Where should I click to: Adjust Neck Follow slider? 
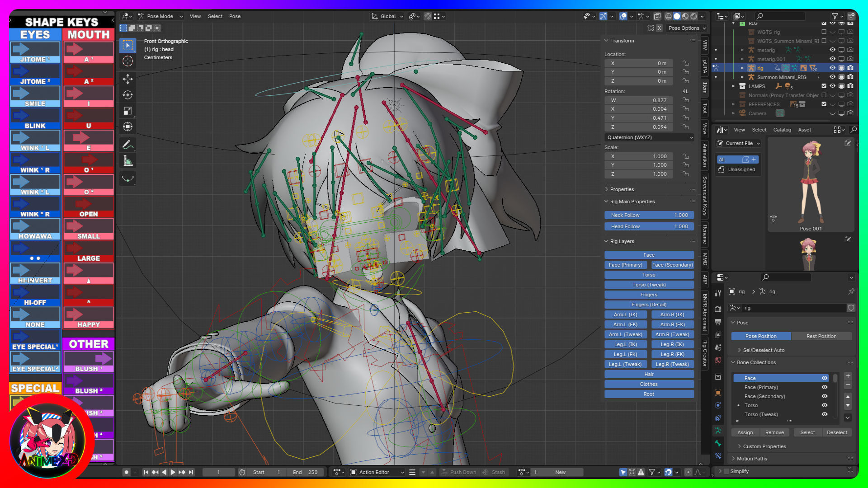pyautogui.click(x=649, y=215)
